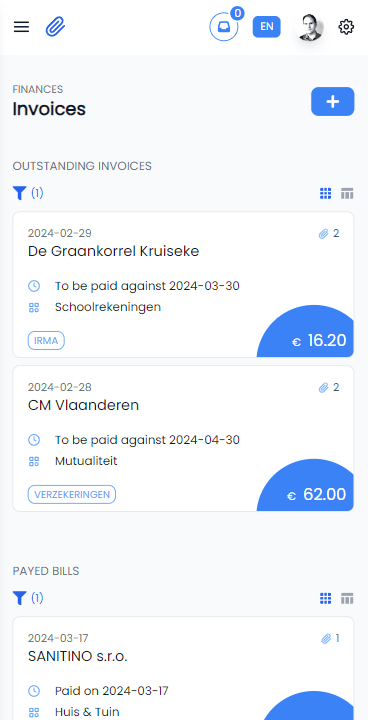
Task: Open the De Graankorrel Kruiseke invoice
Action: click(183, 284)
